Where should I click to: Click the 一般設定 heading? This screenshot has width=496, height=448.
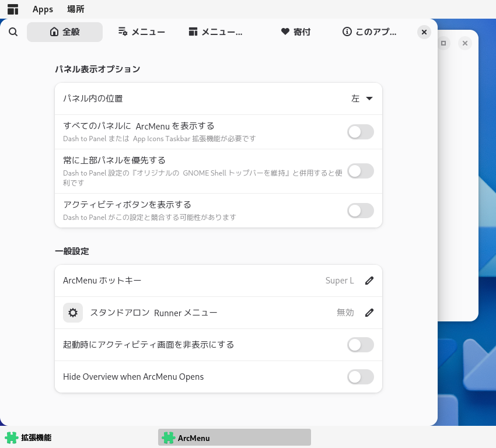pyautogui.click(x=72, y=251)
